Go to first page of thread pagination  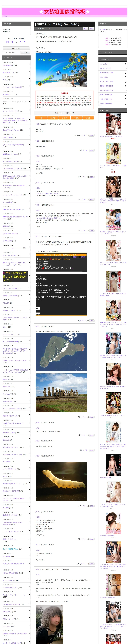click(8, 42)
